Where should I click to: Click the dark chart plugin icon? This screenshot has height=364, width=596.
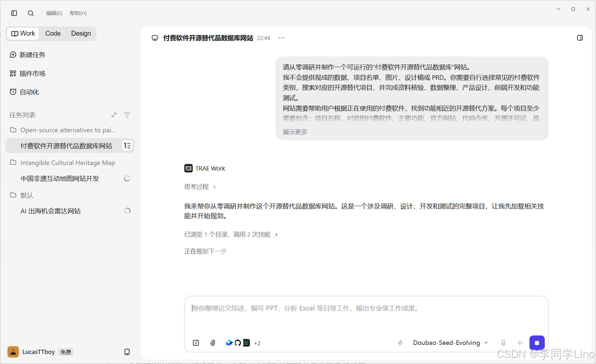246,343
